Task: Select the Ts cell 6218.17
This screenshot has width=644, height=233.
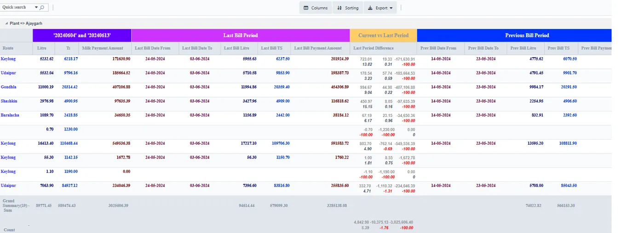Action: (71, 59)
